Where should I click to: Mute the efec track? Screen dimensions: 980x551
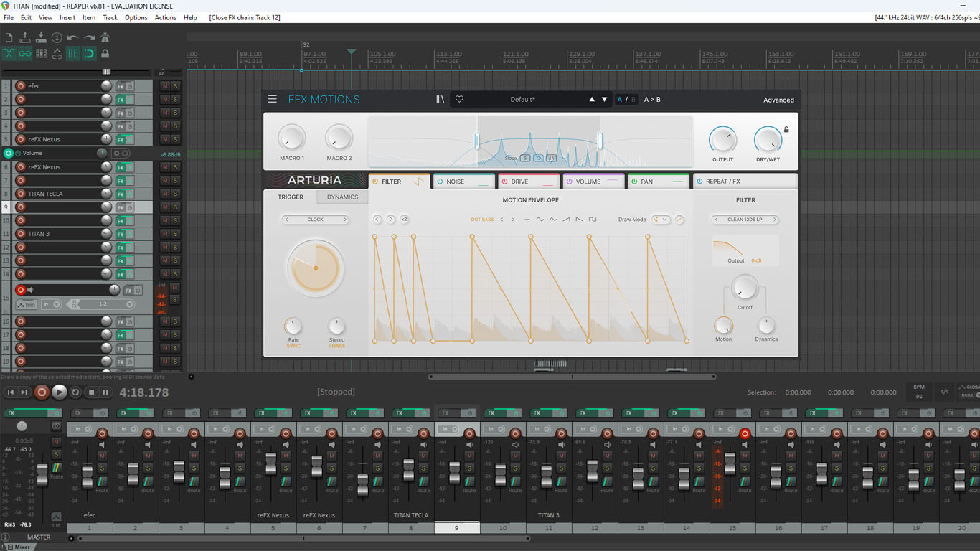(165, 86)
